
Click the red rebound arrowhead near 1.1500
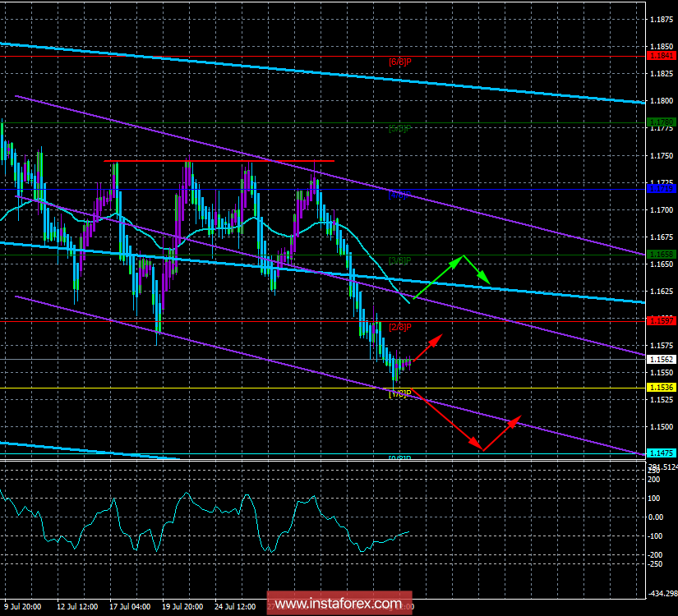click(517, 420)
